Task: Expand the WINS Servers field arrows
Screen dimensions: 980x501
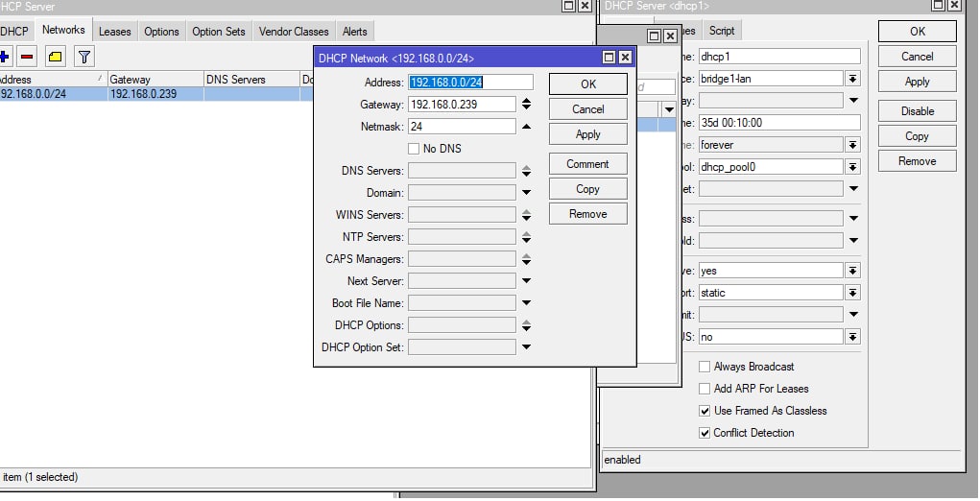Action: 526,215
